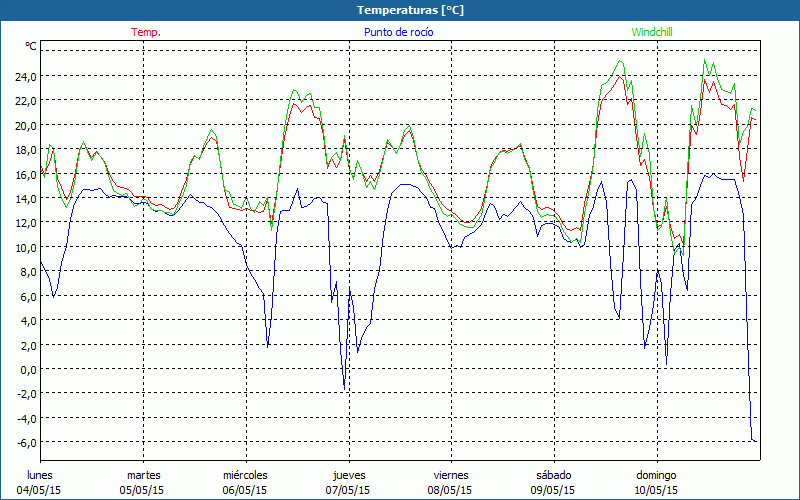This screenshot has width=800, height=500.
Task: Click the -4,0 axis value
Action: pyautogui.click(x=27, y=418)
